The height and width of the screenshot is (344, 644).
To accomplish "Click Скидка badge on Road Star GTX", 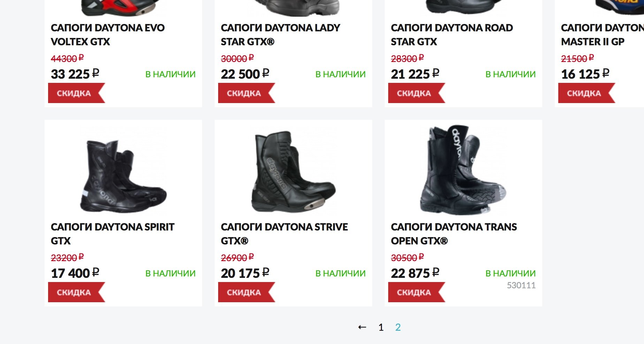I will coord(414,93).
